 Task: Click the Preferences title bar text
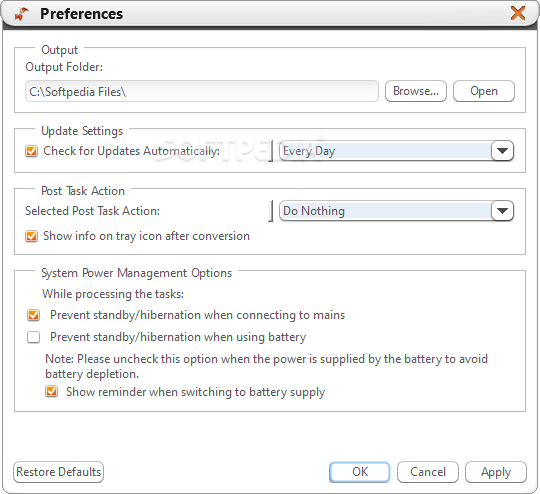click(81, 14)
